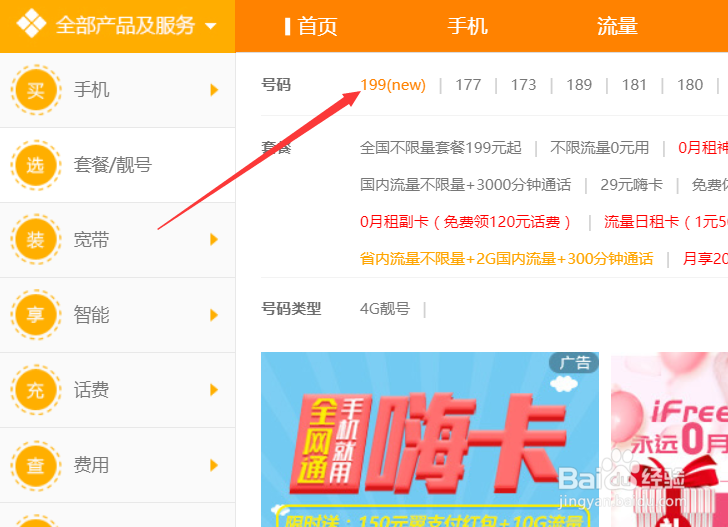Image resolution: width=728 pixels, height=527 pixels.
Task: Select 宽带 in the sidebar menu
Action: [91, 240]
